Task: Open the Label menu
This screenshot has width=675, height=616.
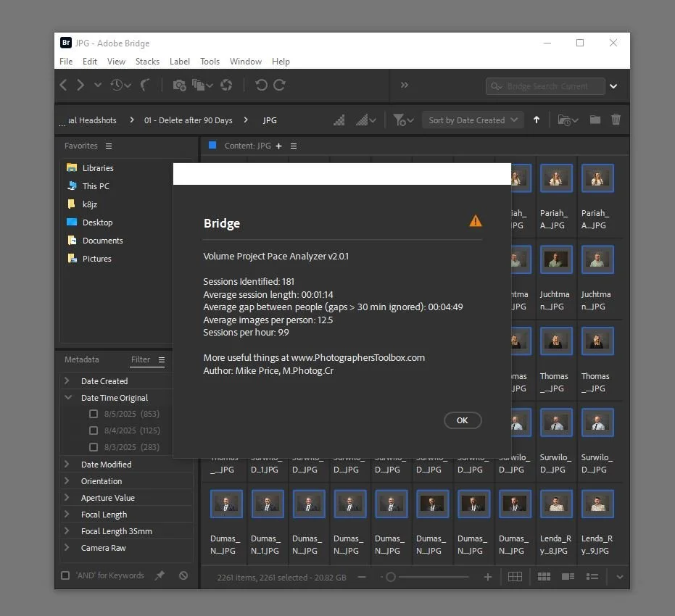Action: pos(180,61)
